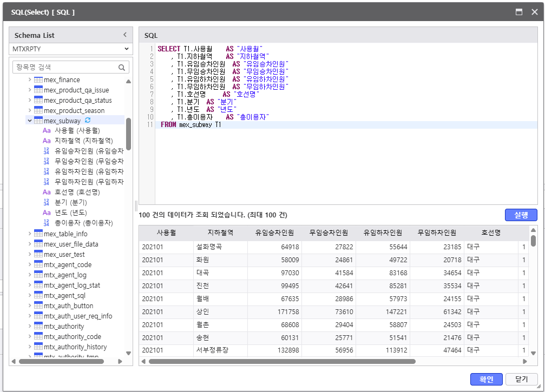The width and height of the screenshot is (545, 392).
Task: Click the table icon for mtx_agent_log
Action: click(x=38, y=275)
